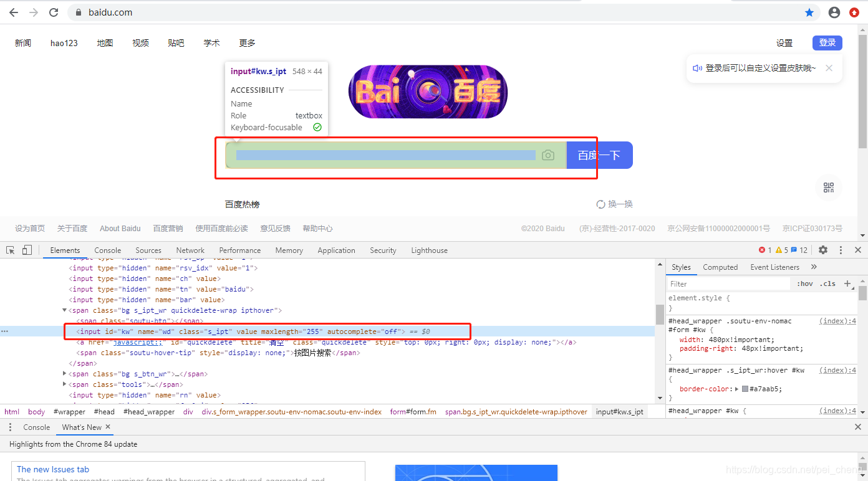Switch to the Sources tab

[148, 250]
